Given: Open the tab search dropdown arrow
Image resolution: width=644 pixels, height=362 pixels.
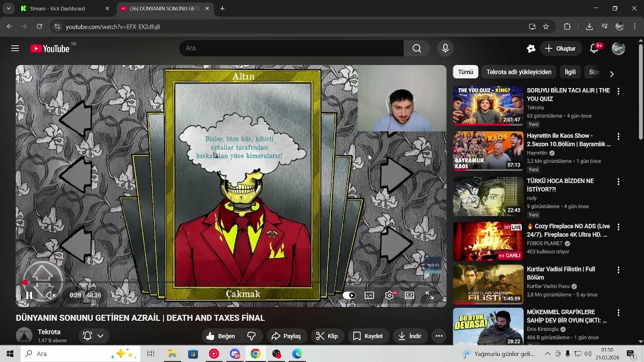Looking at the screenshot, I should click(x=9, y=9).
